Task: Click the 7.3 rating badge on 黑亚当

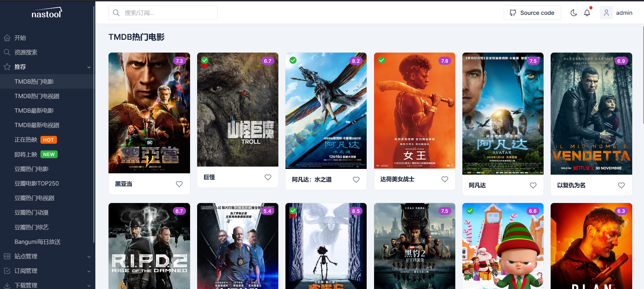Action: tap(179, 61)
